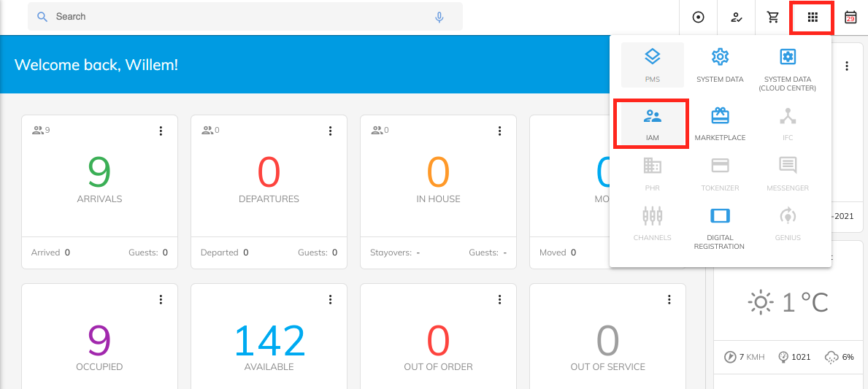Click the Out of Order count 0
868x389 pixels.
439,340
